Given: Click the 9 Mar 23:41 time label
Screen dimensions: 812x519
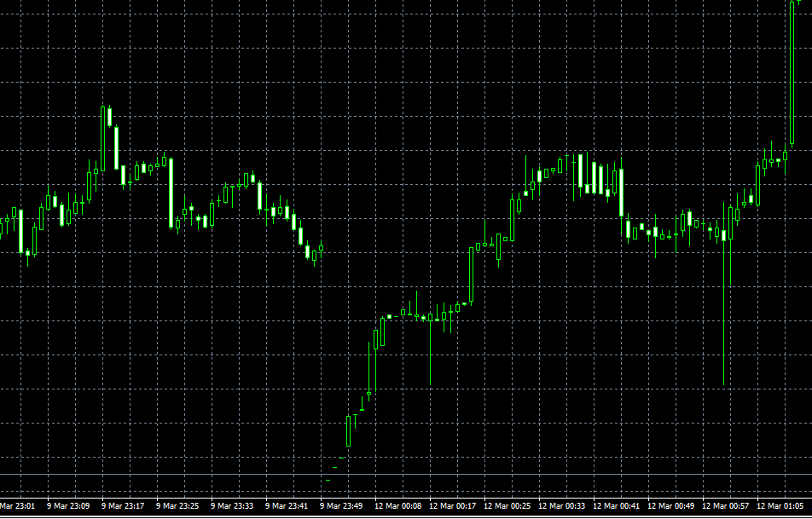Looking at the screenshot, I should 287,505.
